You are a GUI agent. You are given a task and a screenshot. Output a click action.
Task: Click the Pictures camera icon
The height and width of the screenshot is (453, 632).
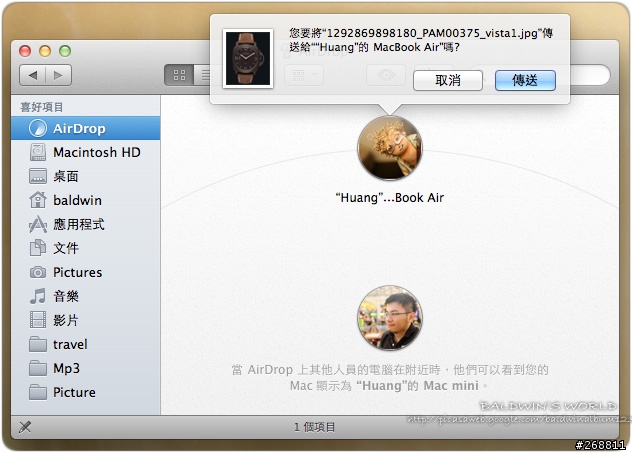pyautogui.click(x=38, y=272)
